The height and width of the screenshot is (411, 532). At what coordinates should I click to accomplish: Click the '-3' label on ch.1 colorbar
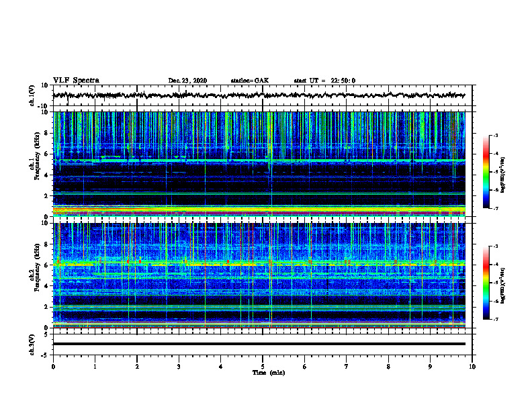495,136
